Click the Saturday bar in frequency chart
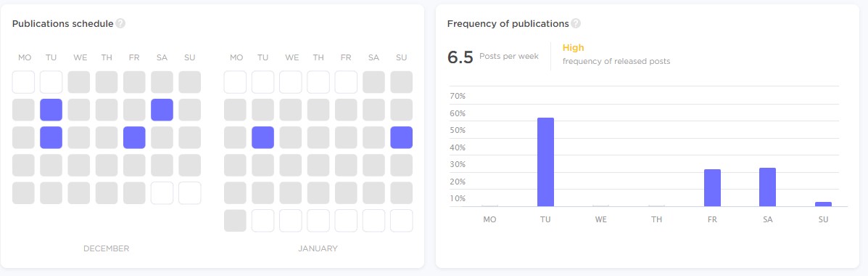Screen dimensions: 868x276 point(767,187)
